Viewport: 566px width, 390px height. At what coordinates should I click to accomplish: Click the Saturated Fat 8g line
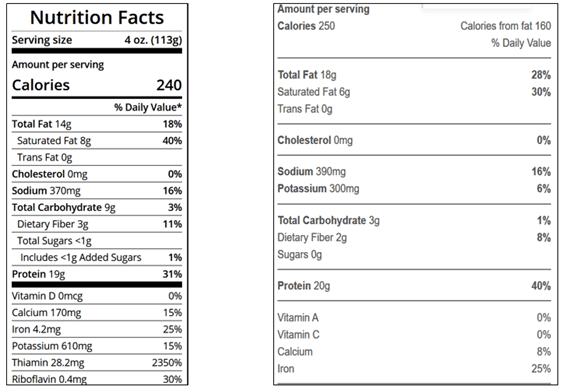[97, 140]
